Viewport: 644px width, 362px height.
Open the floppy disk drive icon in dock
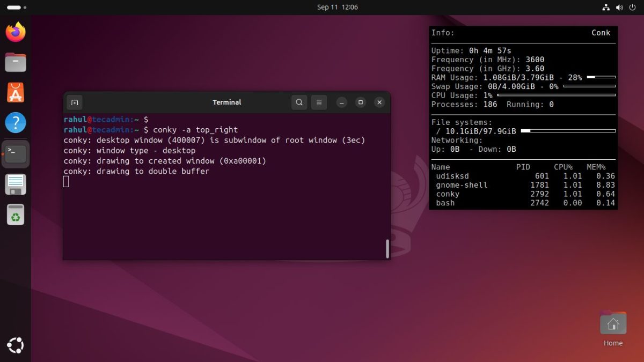pos(16,184)
